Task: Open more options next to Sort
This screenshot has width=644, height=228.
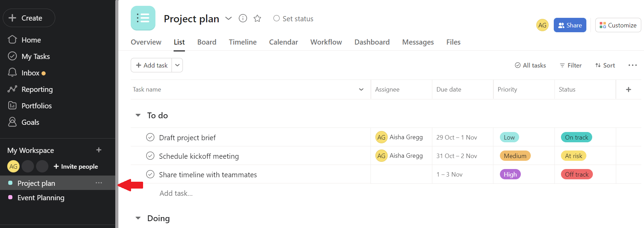Action: 632,65
